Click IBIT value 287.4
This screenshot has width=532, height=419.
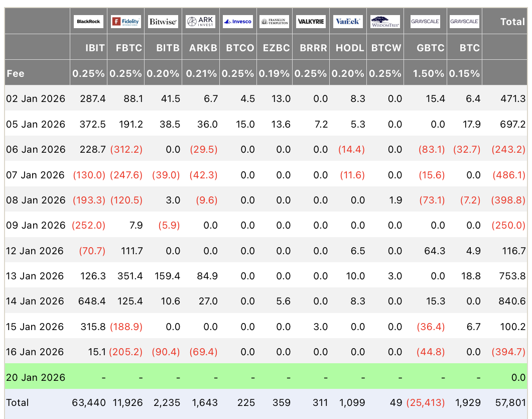[x=93, y=99]
